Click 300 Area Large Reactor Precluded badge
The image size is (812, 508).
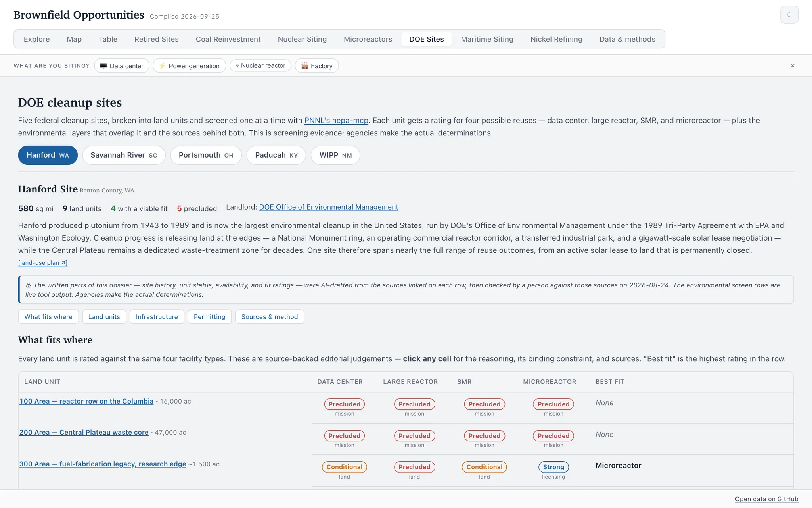click(414, 467)
